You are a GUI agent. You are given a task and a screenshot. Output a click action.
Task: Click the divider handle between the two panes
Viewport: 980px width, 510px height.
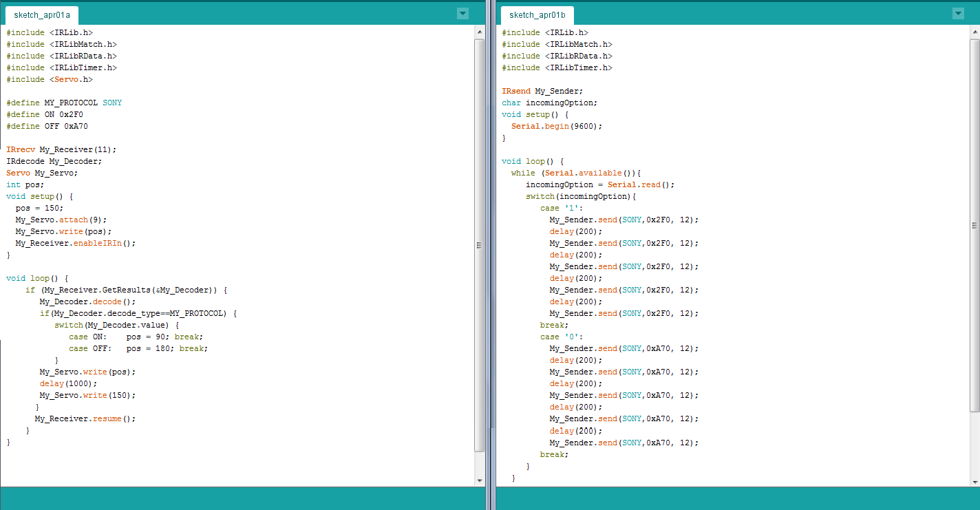(490, 255)
